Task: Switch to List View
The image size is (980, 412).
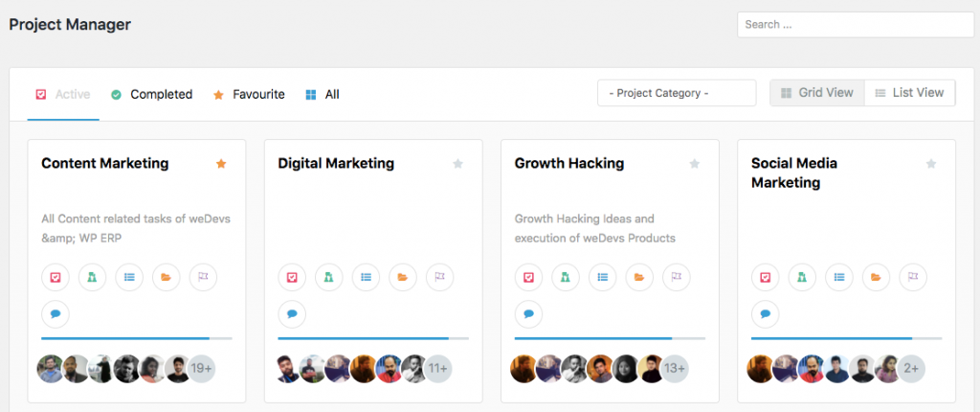Action: coord(909,93)
